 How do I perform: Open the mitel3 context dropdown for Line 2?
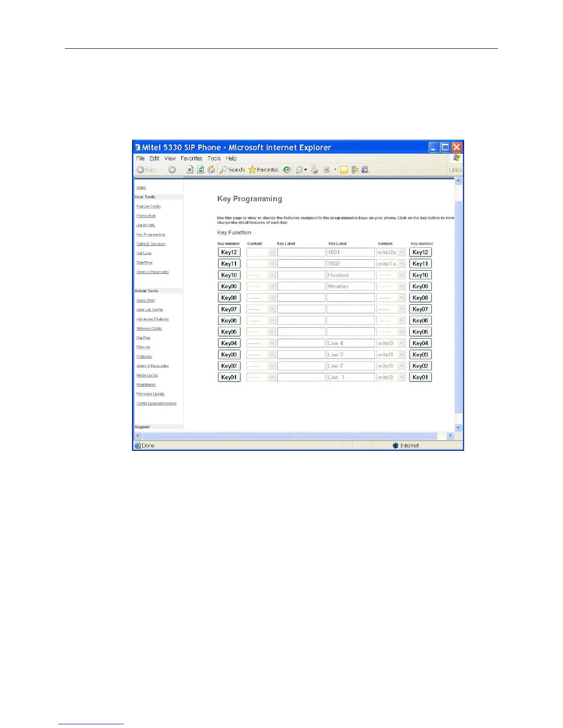(402, 366)
